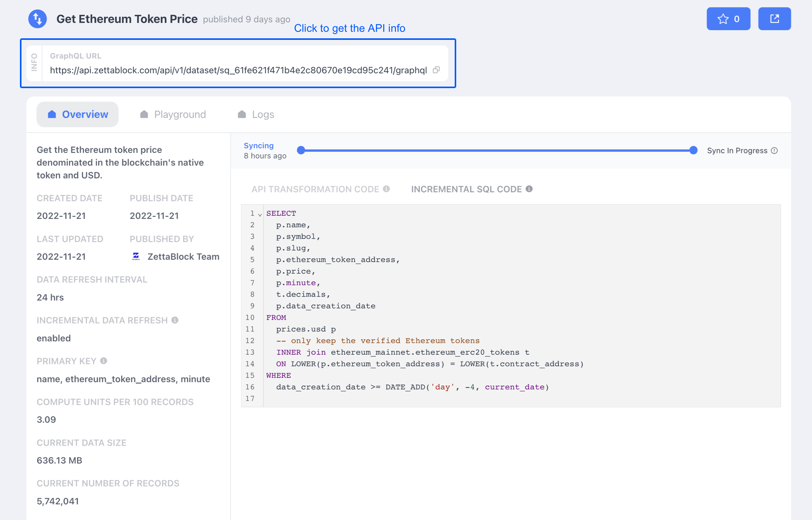This screenshot has height=520, width=812.
Task: Click the API swap-arrows logo icon
Action: pos(38,19)
